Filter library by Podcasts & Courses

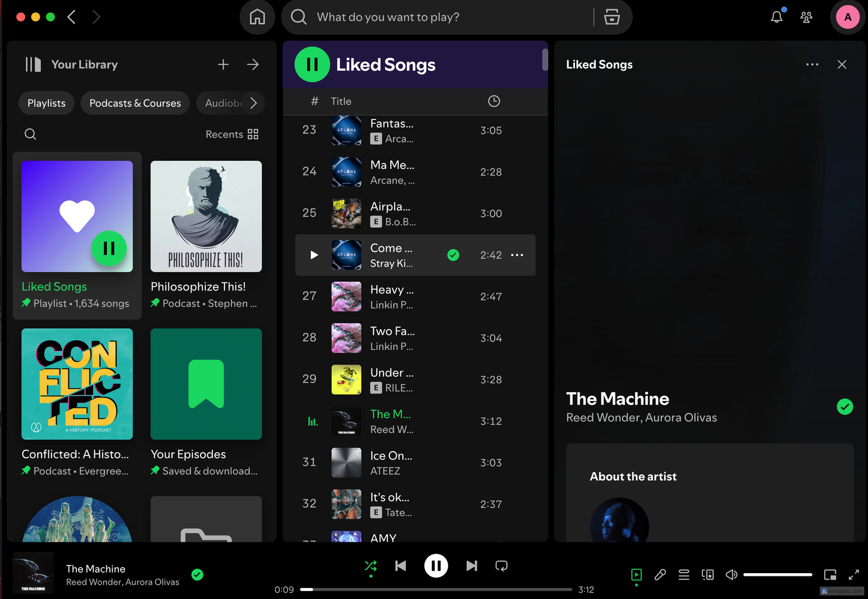(135, 103)
